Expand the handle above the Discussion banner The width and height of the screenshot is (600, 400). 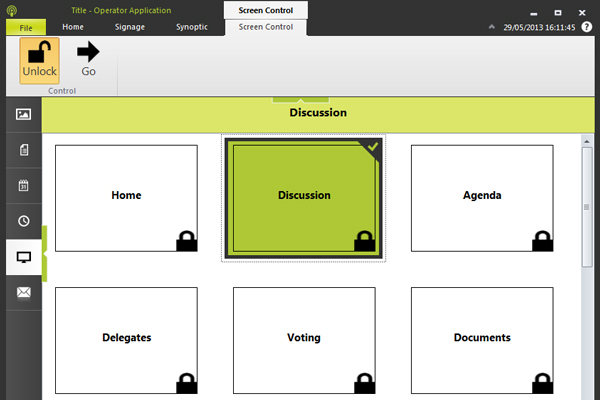(301, 100)
